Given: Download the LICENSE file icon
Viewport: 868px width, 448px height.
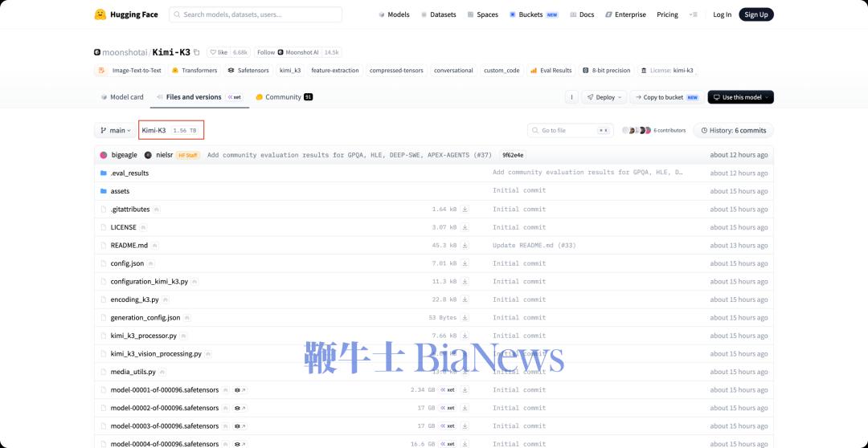Looking at the screenshot, I should [465, 226].
